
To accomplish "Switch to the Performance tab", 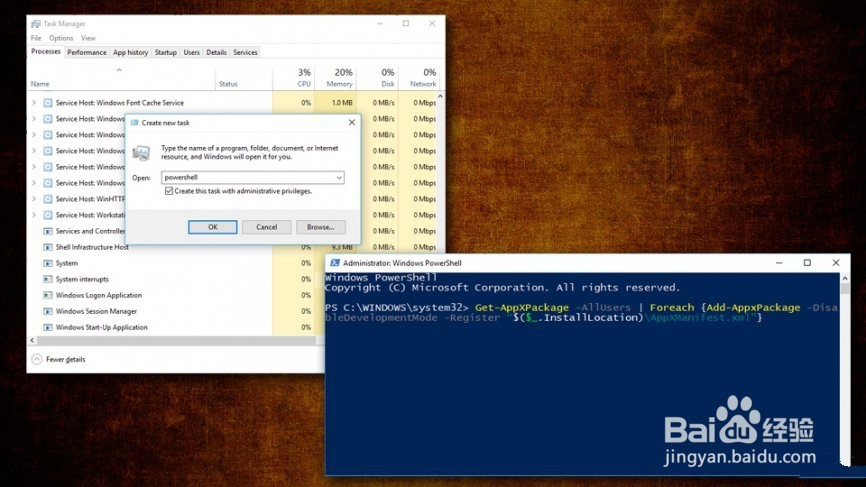I will [x=87, y=52].
